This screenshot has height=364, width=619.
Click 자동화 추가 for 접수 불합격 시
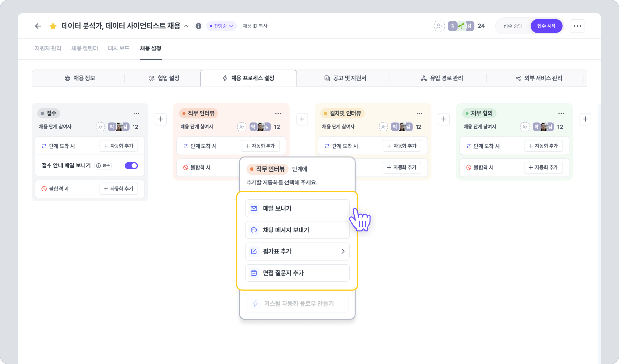(x=118, y=189)
